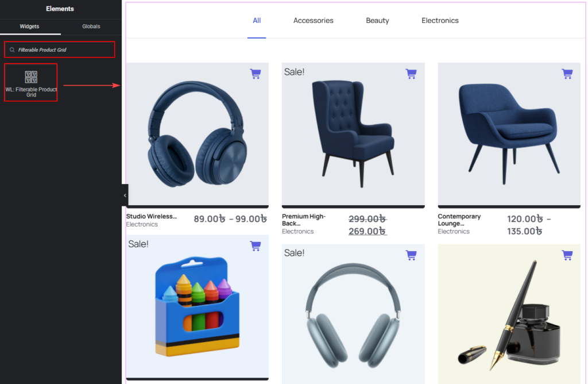Click cart icon on Premium High-Back chair
The height and width of the screenshot is (384, 588).
(411, 74)
